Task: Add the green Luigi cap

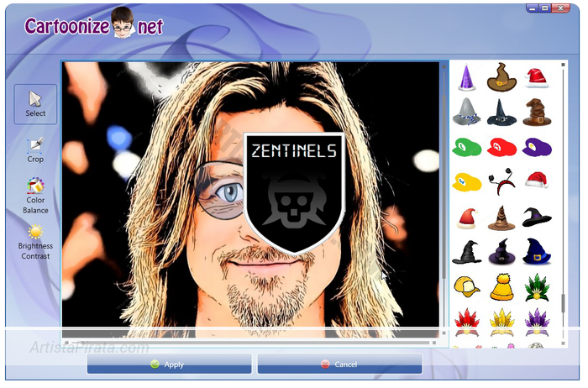Action: [x=466, y=147]
